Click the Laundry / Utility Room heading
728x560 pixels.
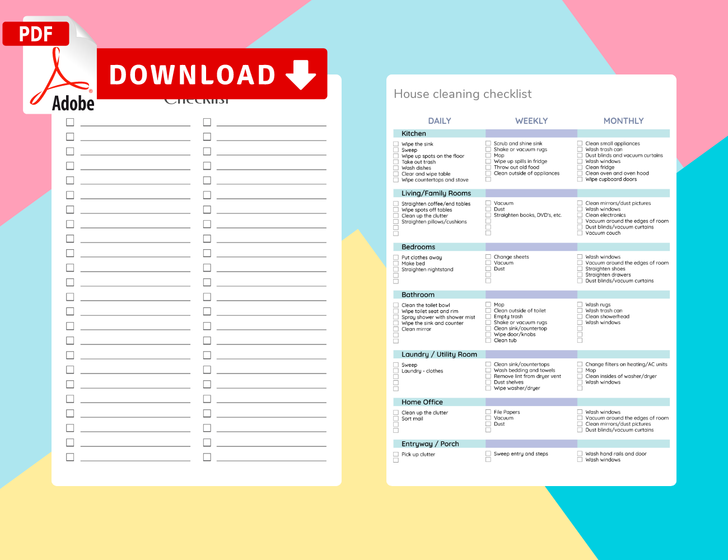click(x=439, y=354)
